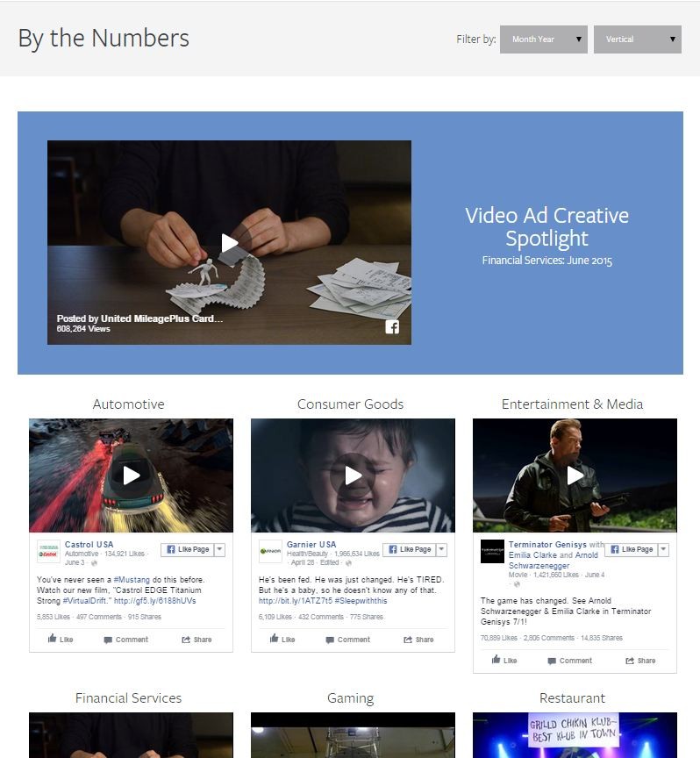
Task: Like the Terminator Genisys page
Action: pyautogui.click(x=632, y=549)
